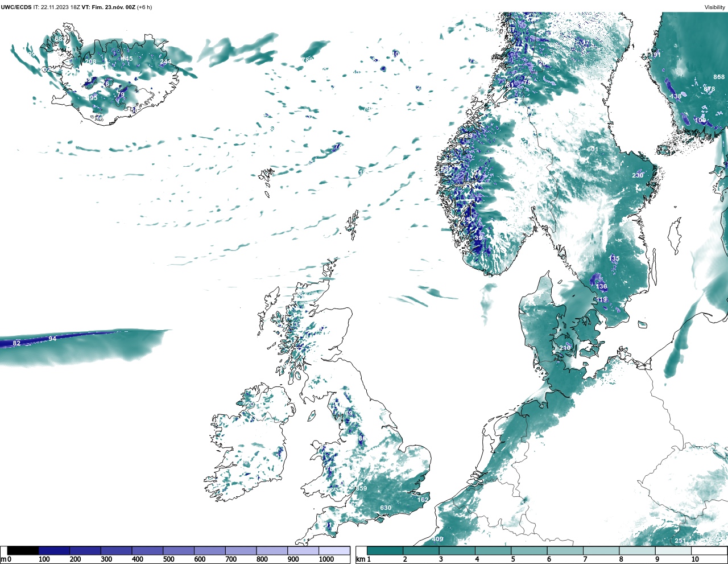This screenshot has width=728, height=564.
Task: Click the '208' value over western Iceland
Action: pyautogui.click(x=90, y=61)
